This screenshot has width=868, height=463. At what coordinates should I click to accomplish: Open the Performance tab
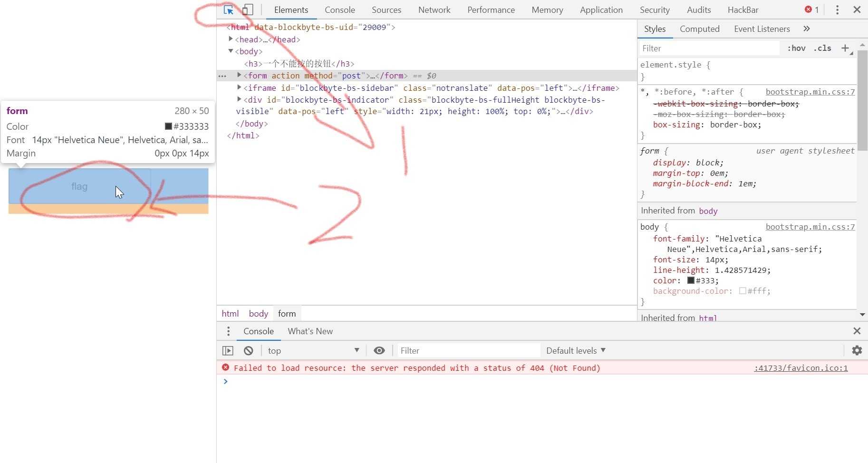click(491, 10)
